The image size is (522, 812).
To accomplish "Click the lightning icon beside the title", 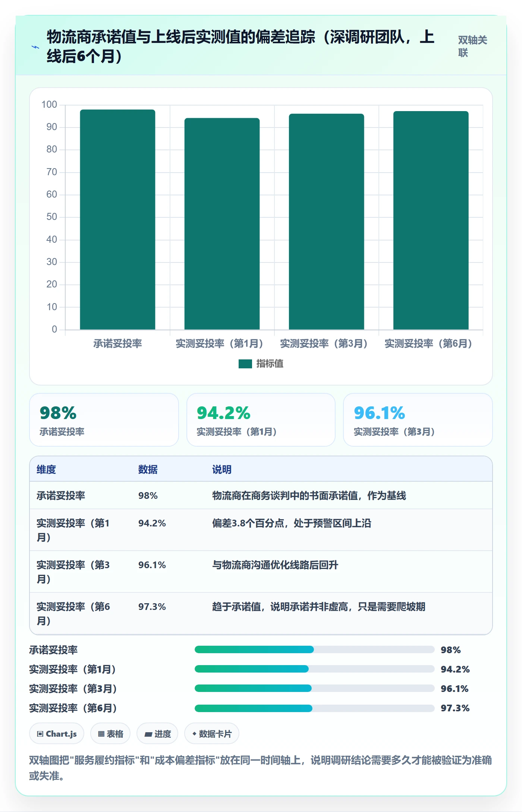I will point(35,47).
